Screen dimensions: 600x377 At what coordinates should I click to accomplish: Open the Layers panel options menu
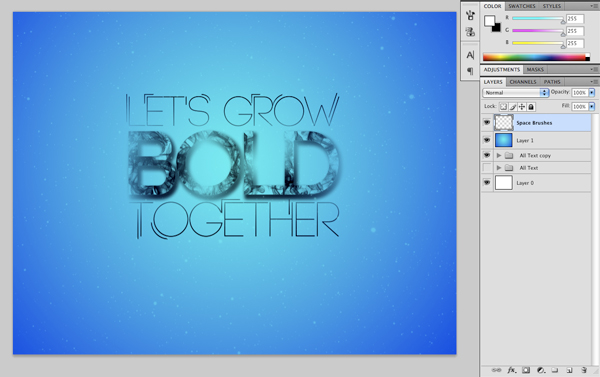tap(594, 82)
